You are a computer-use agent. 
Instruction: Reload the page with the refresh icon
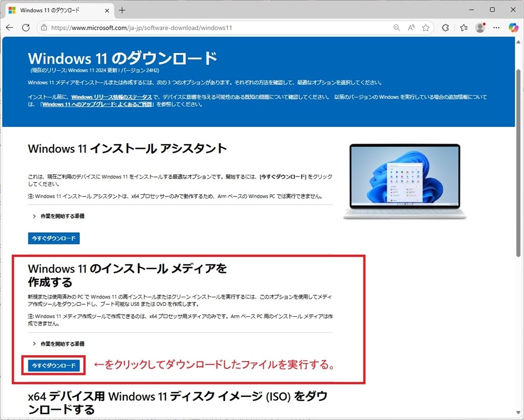click(26, 28)
